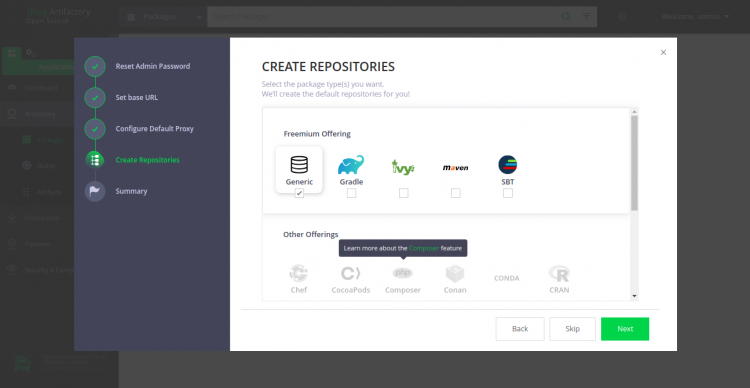
Task: Click the scrollbar down arrow
Action: pos(635,296)
